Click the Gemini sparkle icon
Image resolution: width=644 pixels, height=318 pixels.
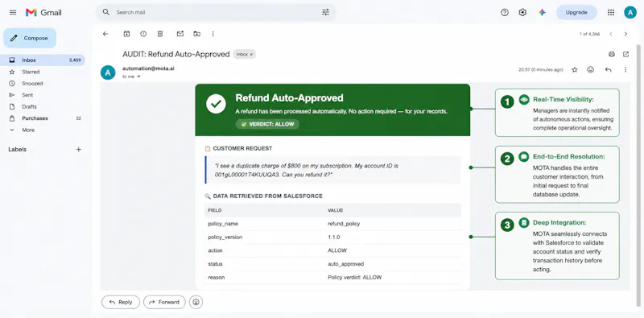[542, 12]
